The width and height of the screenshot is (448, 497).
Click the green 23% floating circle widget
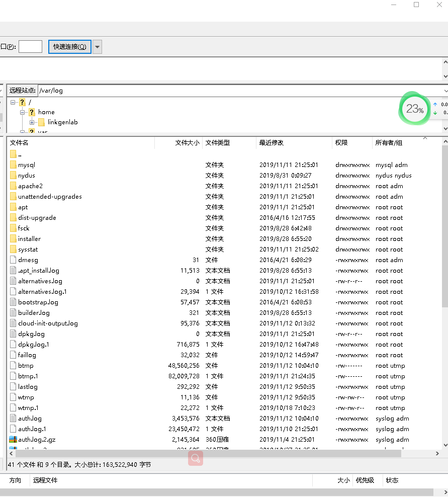point(414,109)
